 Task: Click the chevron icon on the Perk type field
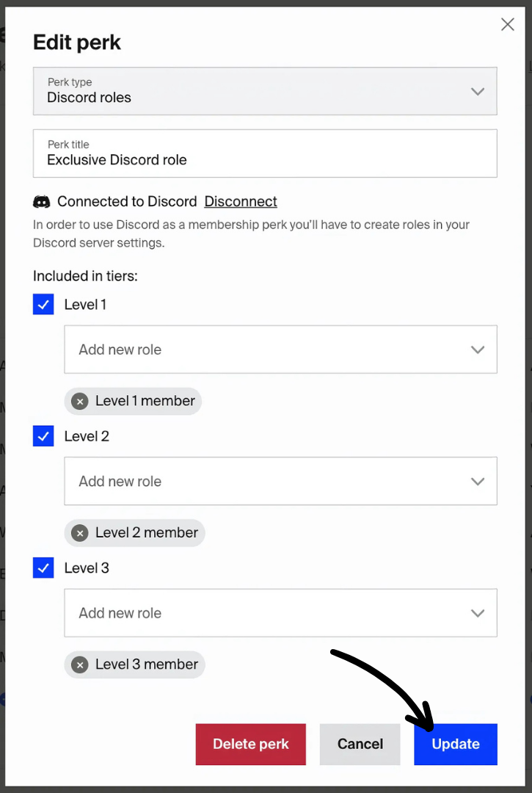pyautogui.click(x=478, y=91)
